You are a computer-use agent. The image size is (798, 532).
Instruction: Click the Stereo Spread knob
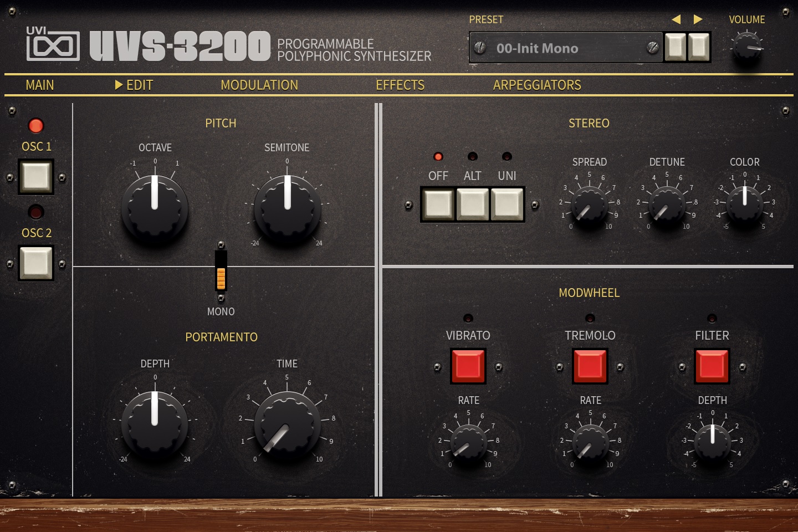589,205
